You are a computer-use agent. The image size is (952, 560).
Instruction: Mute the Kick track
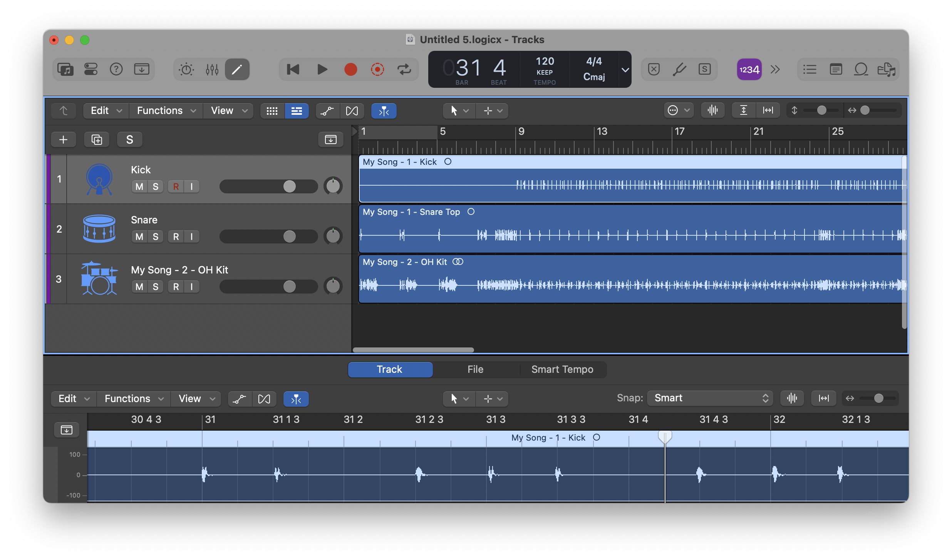pyautogui.click(x=139, y=187)
